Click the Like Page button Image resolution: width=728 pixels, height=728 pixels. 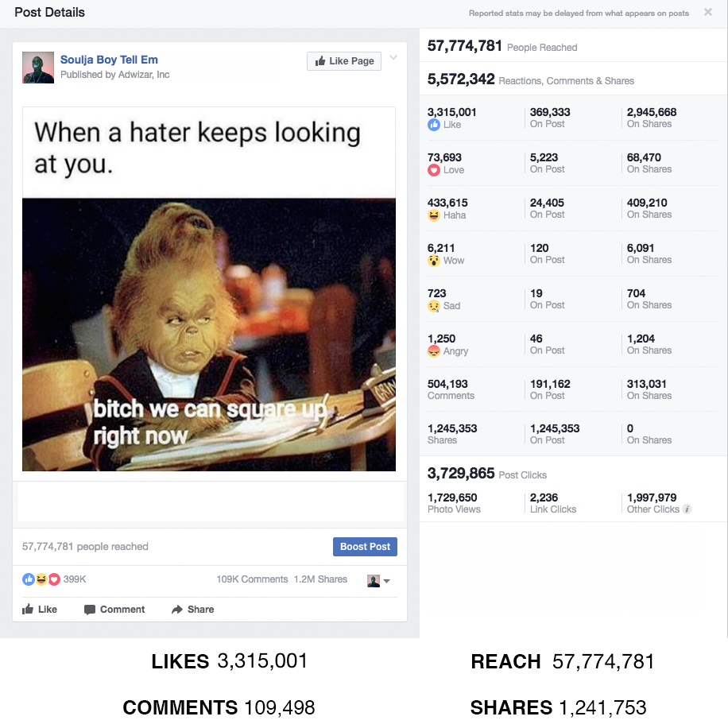click(343, 61)
